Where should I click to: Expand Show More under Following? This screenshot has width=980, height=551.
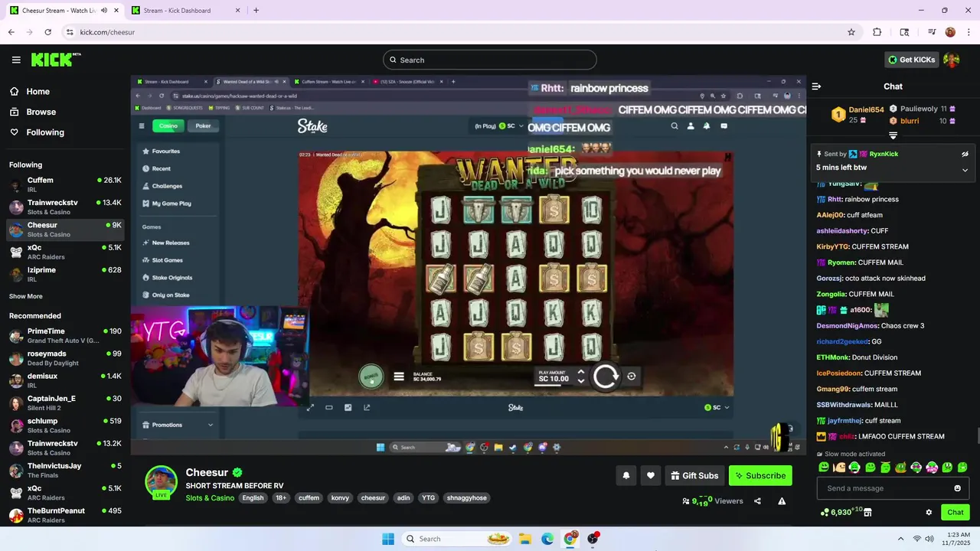pos(26,296)
